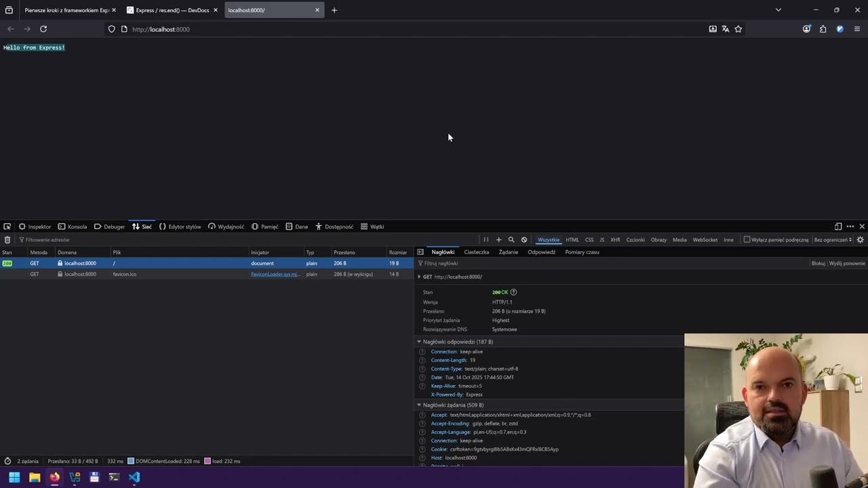Hide the request details side panel toggle
The image size is (868, 488).
click(x=420, y=252)
